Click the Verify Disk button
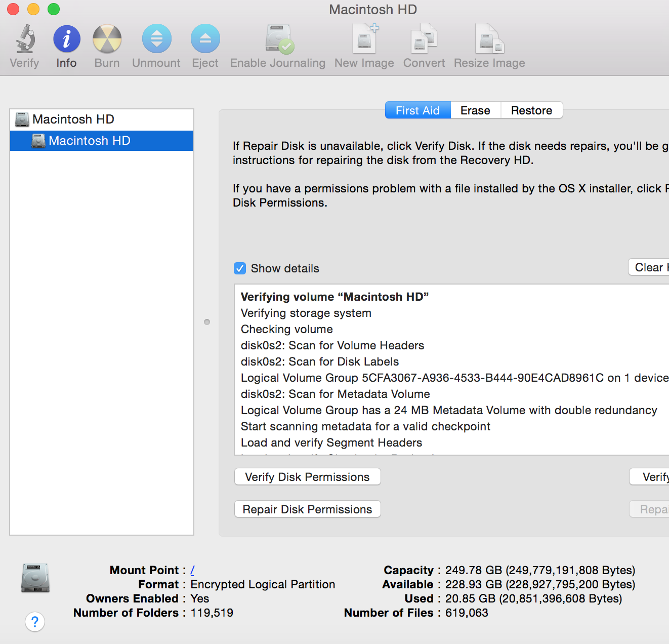This screenshot has height=644, width=669. (650, 477)
